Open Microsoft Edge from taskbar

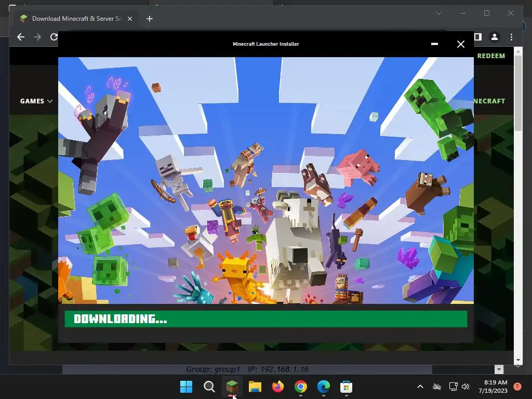click(x=323, y=387)
